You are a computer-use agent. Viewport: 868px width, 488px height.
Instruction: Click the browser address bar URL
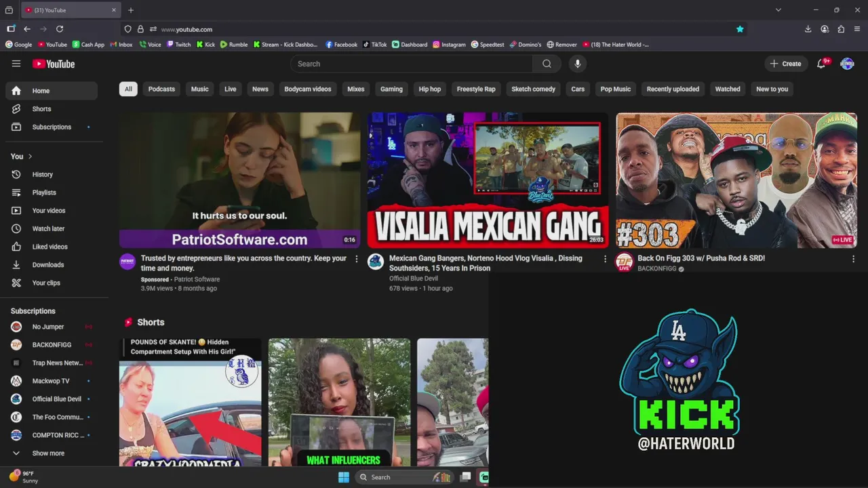point(186,29)
